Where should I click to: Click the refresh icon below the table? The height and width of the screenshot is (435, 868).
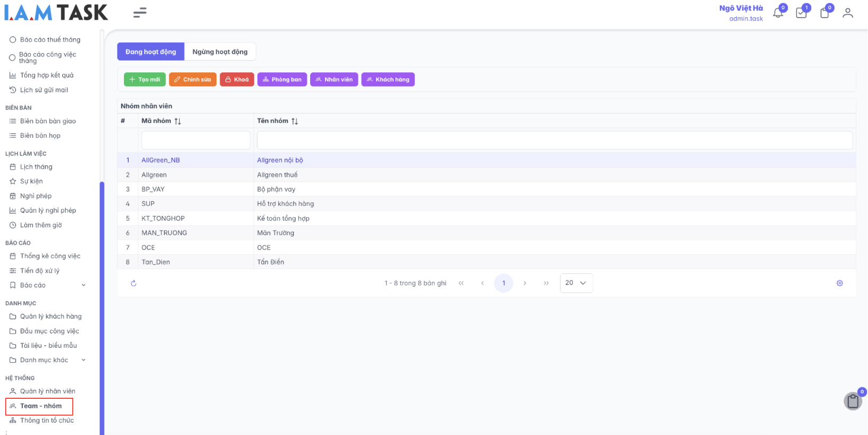(x=133, y=283)
